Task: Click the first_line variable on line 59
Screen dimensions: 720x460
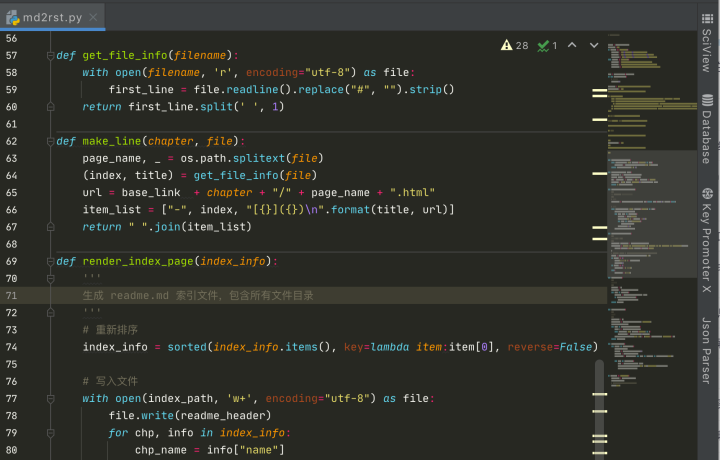Action: coord(141,90)
